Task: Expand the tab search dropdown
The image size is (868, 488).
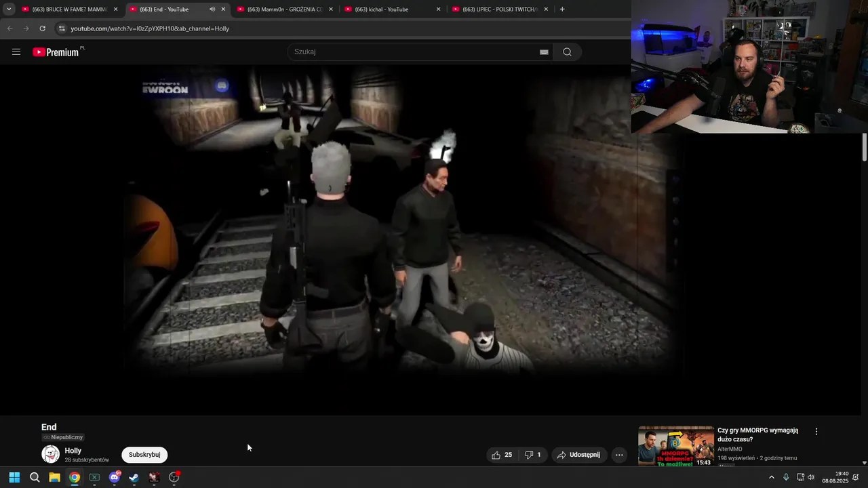Action: click(x=9, y=9)
